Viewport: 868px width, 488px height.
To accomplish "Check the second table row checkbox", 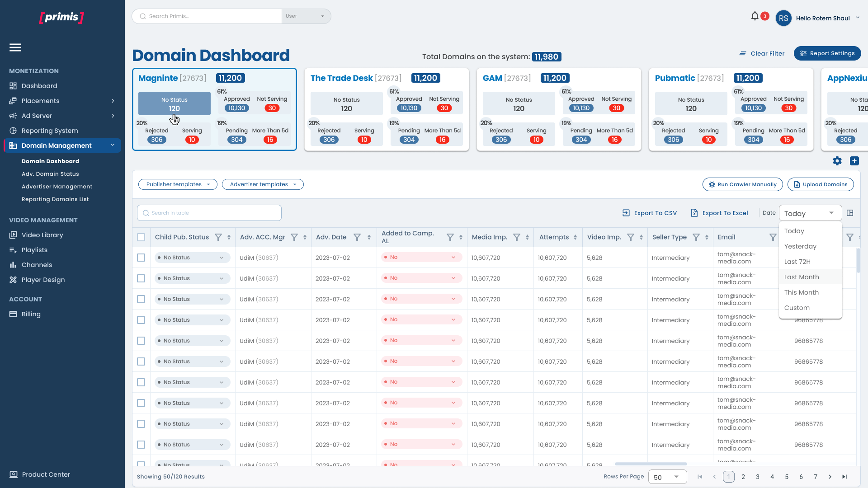I will (x=141, y=278).
